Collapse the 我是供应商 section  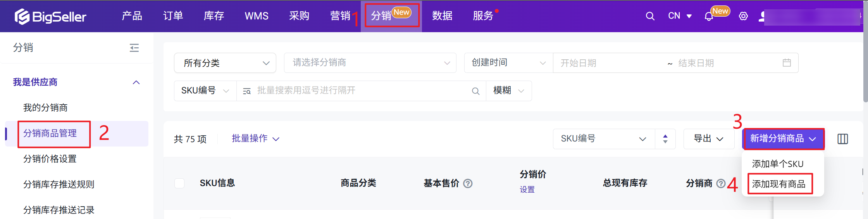point(136,82)
